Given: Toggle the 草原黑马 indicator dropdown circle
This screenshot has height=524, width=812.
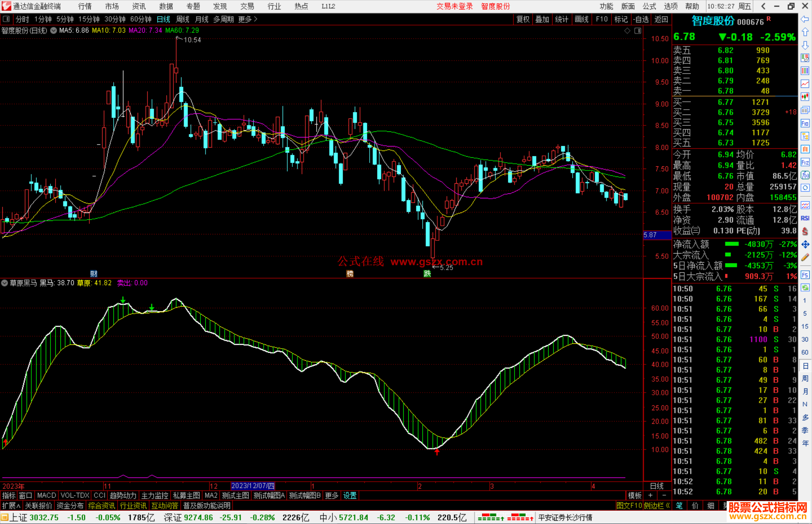Looking at the screenshot, I should pyautogui.click(x=5, y=283).
